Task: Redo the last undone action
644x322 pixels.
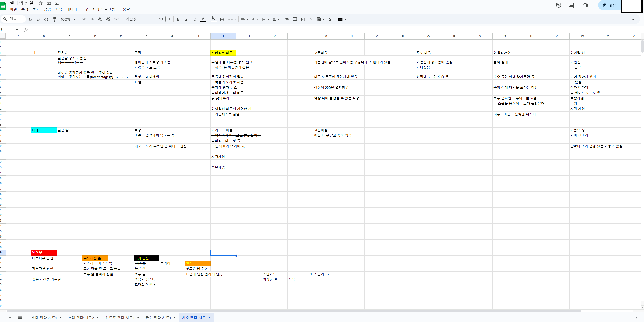Action: (38, 19)
